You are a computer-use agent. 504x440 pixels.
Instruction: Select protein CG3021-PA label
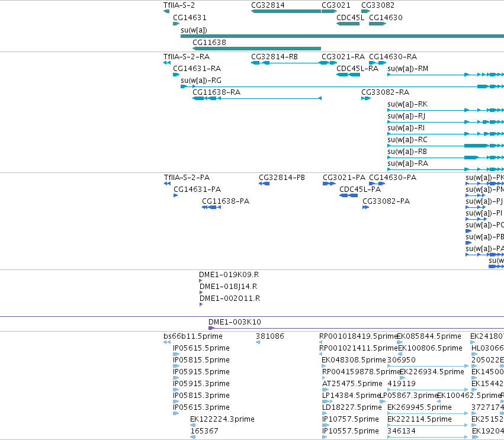344,178
